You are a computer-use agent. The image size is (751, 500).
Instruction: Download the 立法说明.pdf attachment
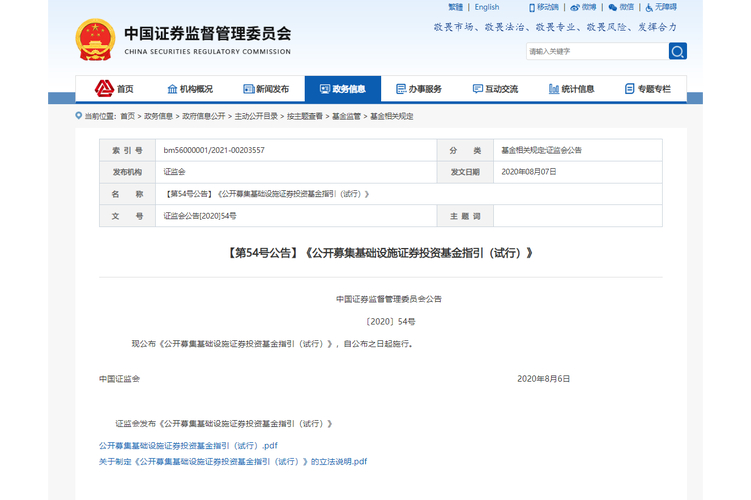(x=233, y=462)
